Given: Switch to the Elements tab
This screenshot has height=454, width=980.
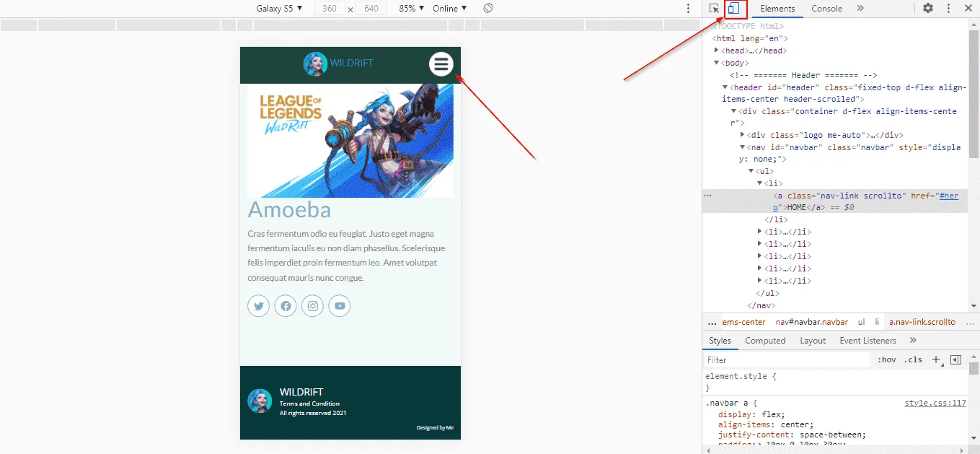Looking at the screenshot, I should click(x=777, y=9).
